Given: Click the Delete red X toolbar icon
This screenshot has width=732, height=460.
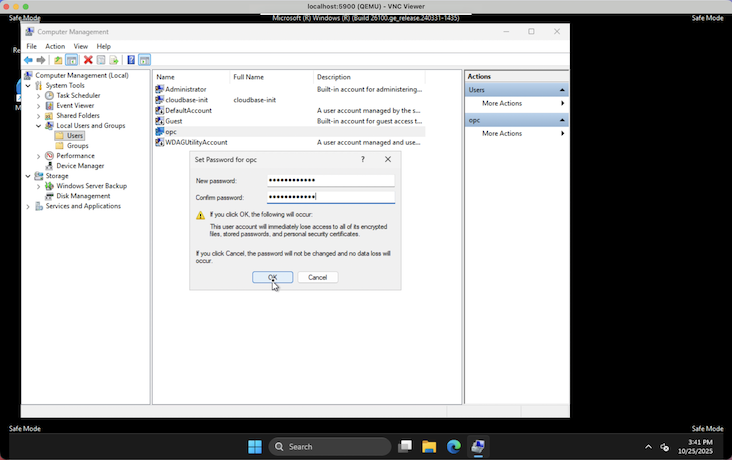Looking at the screenshot, I should [x=88, y=60].
